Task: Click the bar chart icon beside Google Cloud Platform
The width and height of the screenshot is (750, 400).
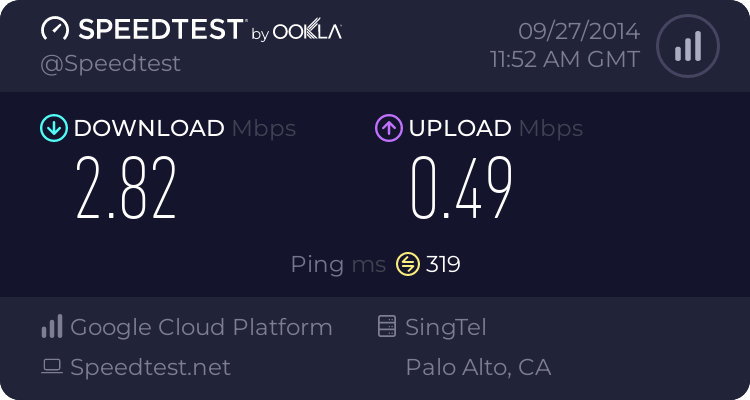Action: [52, 327]
